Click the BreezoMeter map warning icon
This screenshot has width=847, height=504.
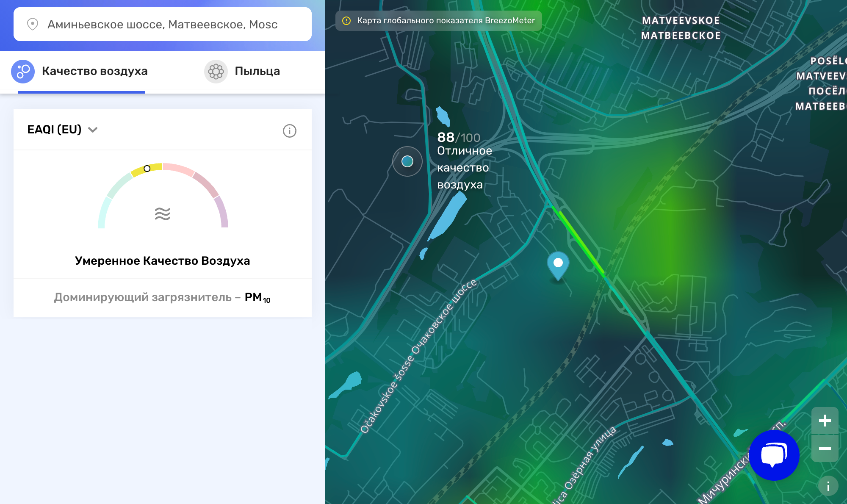pos(346,21)
